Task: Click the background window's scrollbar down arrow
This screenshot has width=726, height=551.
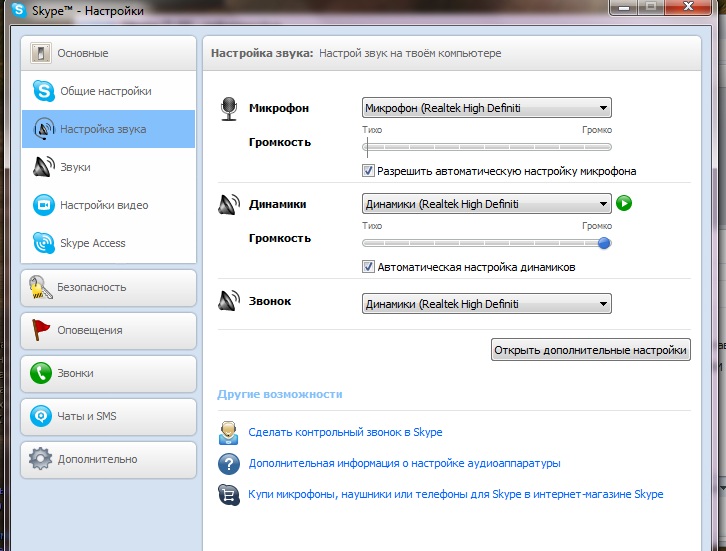Action: tap(722, 488)
